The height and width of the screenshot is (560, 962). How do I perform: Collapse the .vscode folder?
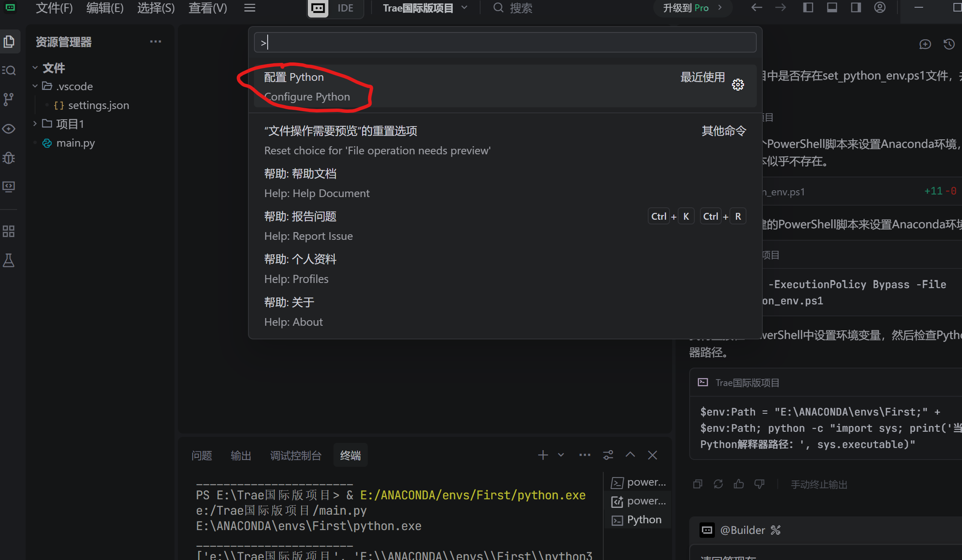pyautogui.click(x=35, y=86)
